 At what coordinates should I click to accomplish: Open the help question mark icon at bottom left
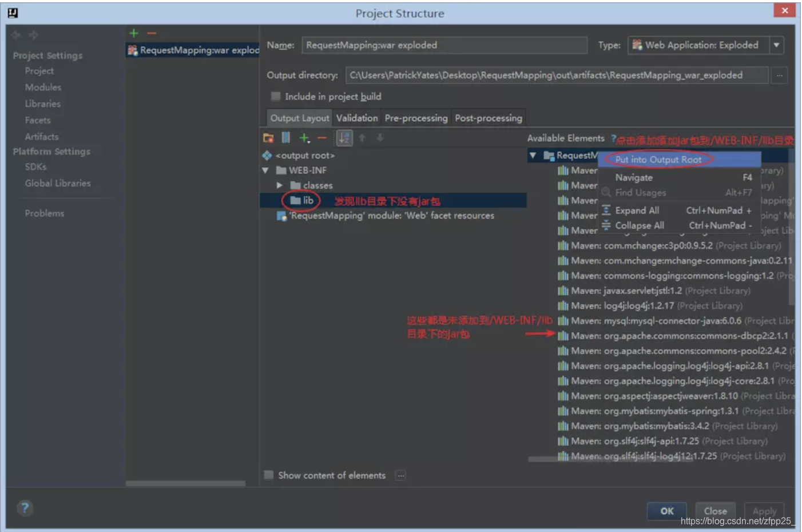tap(25, 509)
